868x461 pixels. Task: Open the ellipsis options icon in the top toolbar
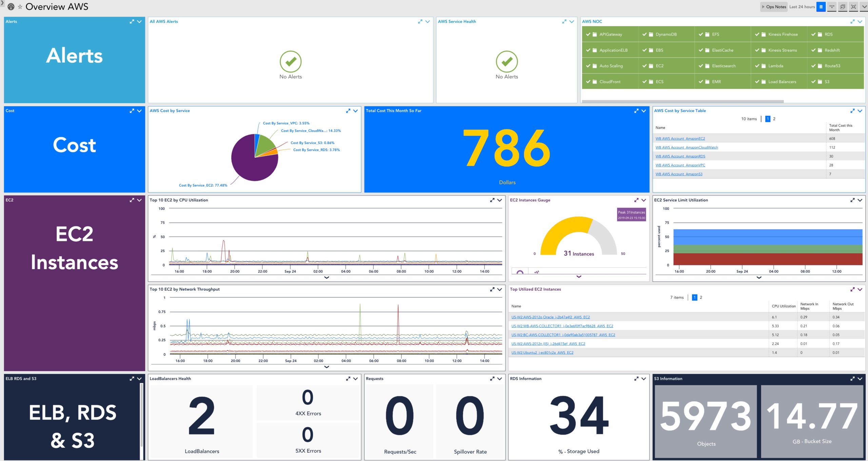[x=832, y=7]
